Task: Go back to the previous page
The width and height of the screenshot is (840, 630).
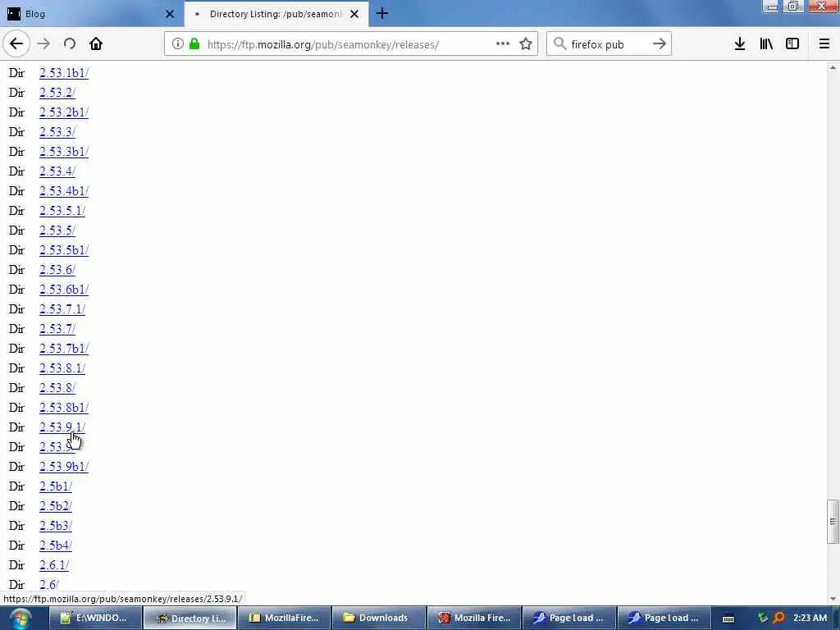Action: (x=16, y=44)
